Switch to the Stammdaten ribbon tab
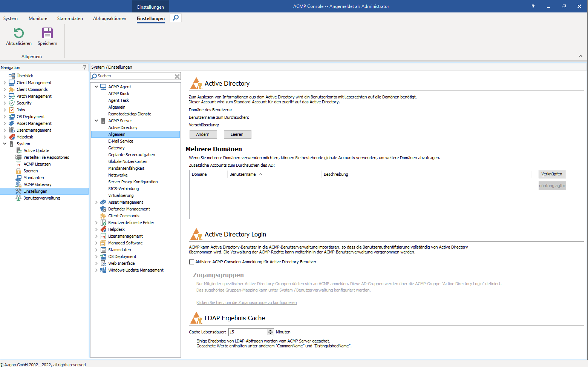 point(70,18)
